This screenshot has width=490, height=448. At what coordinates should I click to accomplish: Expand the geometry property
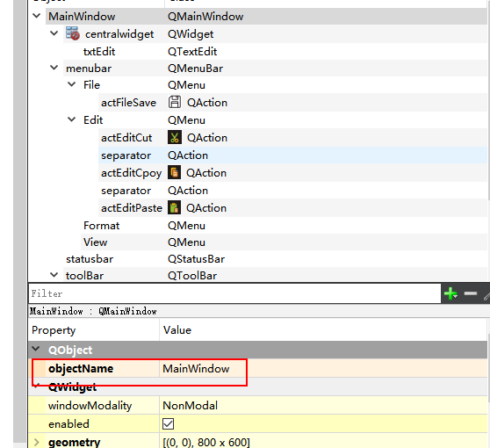[37, 442]
